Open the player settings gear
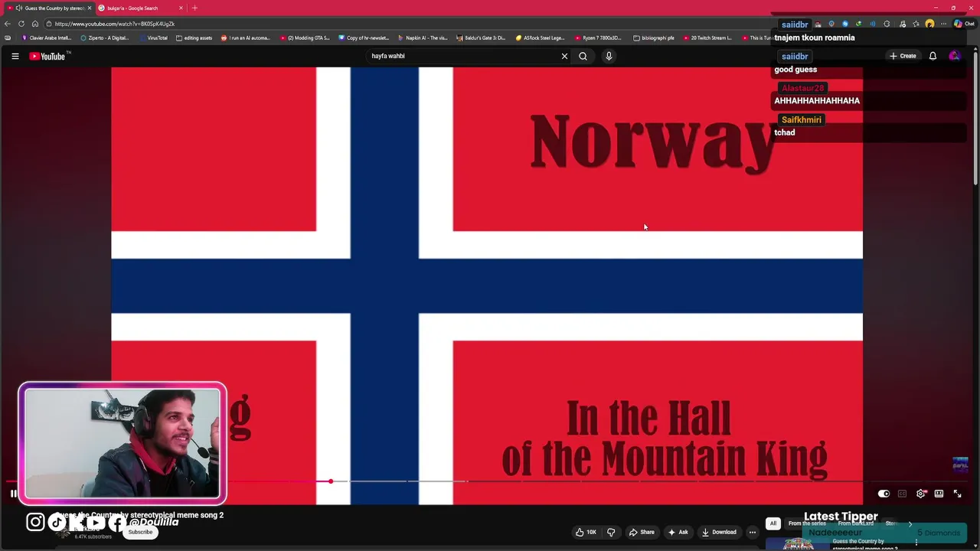The width and height of the screenshot is (980, 551). pyautogui.click(x=920, y=494)
